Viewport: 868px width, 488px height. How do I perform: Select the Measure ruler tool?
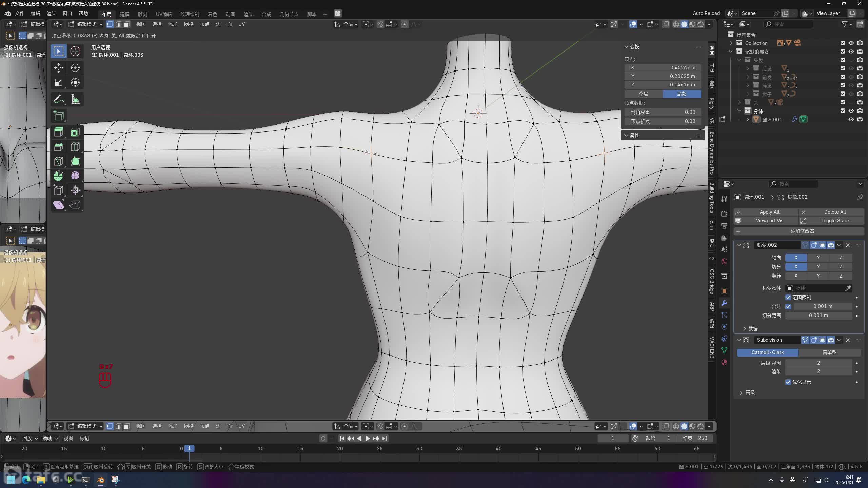coord(75,99)
